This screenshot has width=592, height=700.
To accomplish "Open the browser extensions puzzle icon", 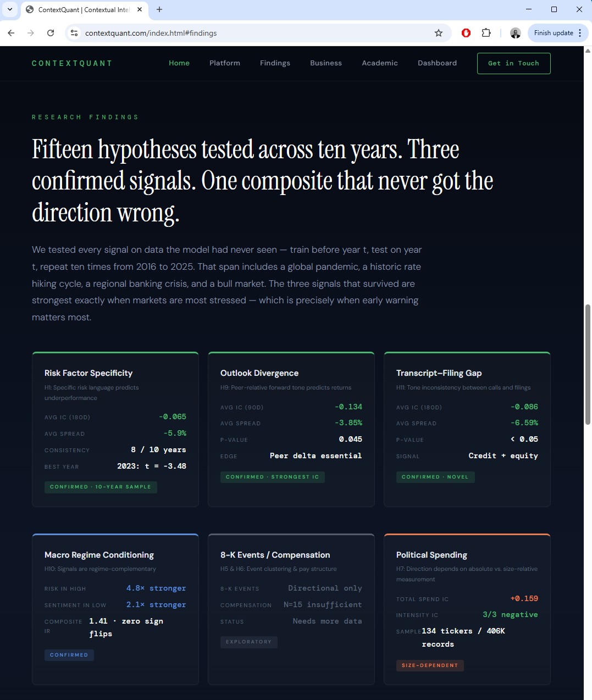I will coord(486,33).
